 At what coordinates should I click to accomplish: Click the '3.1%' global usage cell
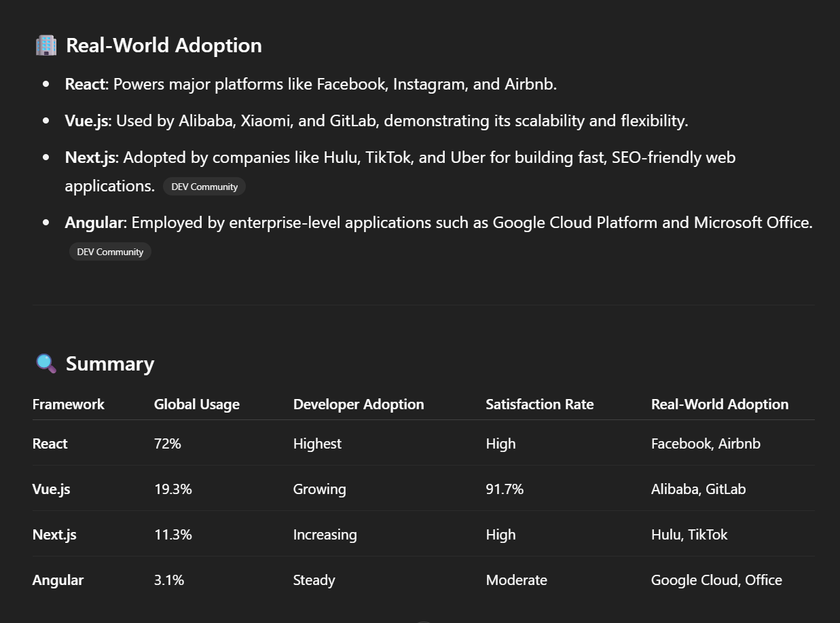[169, 580]
